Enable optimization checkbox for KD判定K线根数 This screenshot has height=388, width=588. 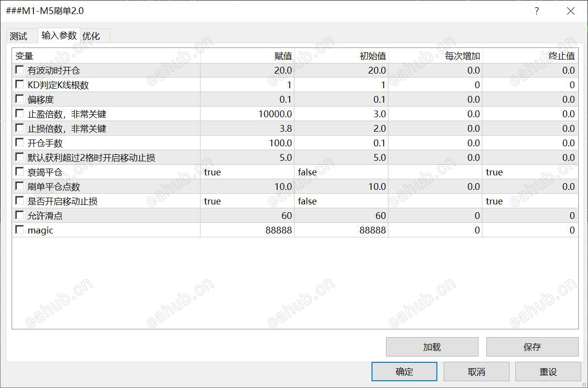click(x=19, y=84)
